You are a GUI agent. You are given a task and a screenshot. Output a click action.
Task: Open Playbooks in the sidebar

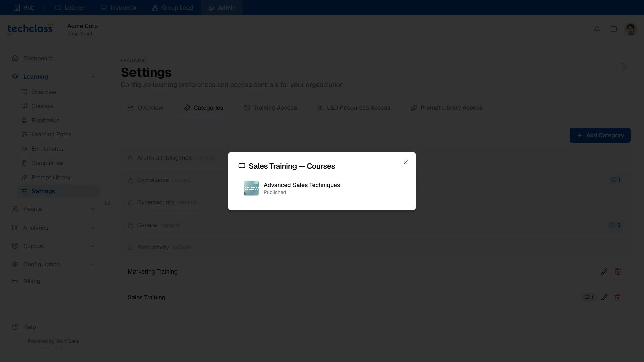click(x=45, y=120)
